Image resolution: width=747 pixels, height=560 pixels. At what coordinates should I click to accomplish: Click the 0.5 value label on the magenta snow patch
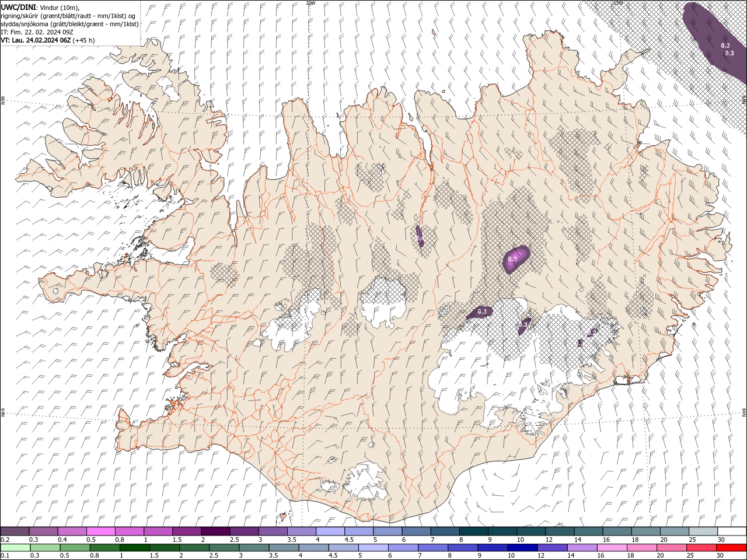512,258
